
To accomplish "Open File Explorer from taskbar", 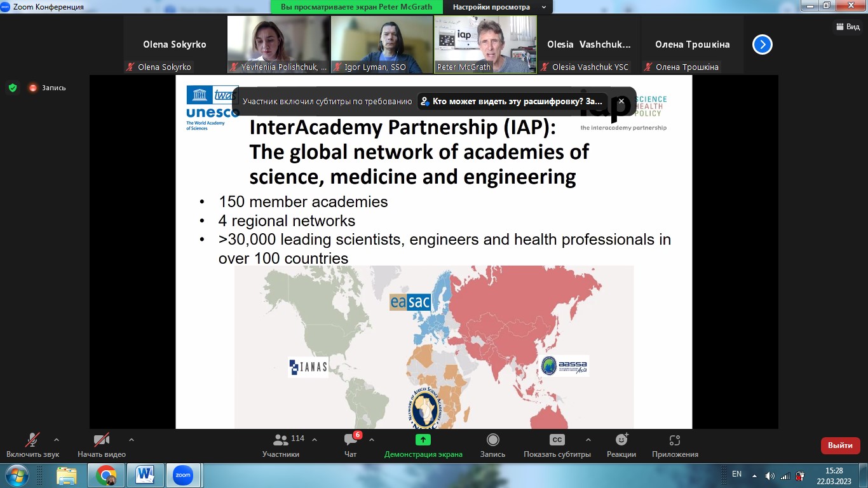I will click(67, 475).
